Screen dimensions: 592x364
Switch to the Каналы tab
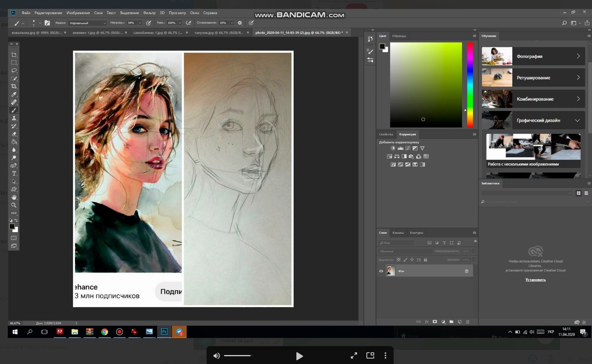click(x=398, y=233)
